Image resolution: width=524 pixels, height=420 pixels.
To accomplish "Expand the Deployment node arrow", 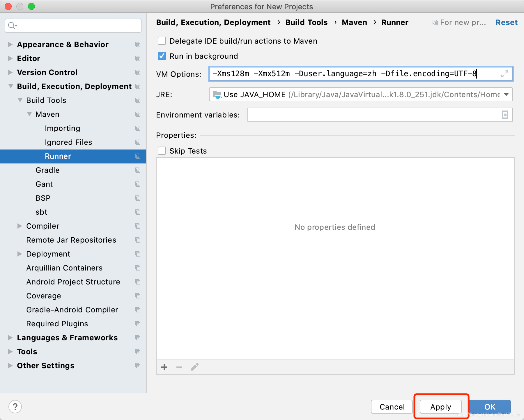I will pyautogui.click(x=20, y=254).
